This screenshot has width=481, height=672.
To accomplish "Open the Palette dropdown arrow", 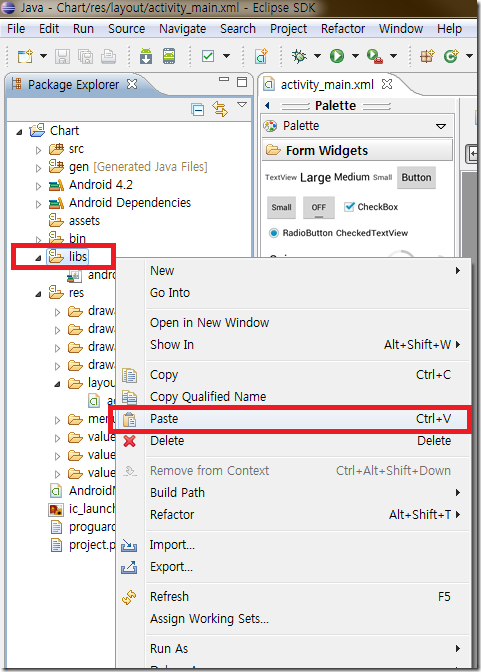I will pos(441,126).
